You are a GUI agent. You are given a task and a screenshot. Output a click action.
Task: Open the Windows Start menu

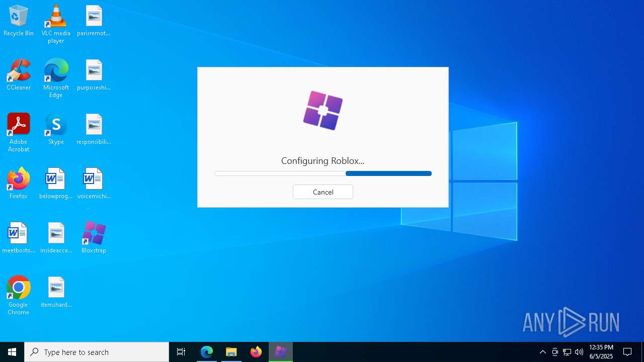[x=12, y=352]
